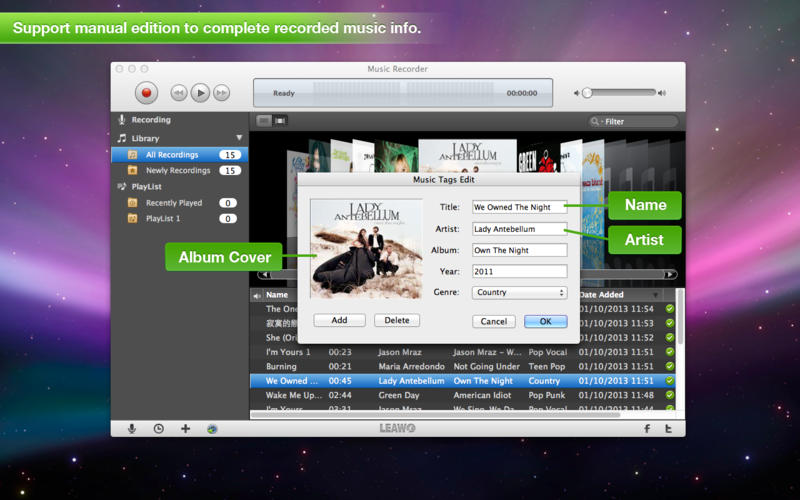This screenshot has height=500, width=800.
Task: Click OK in Music Tags Edit
Action: point(545,321)
